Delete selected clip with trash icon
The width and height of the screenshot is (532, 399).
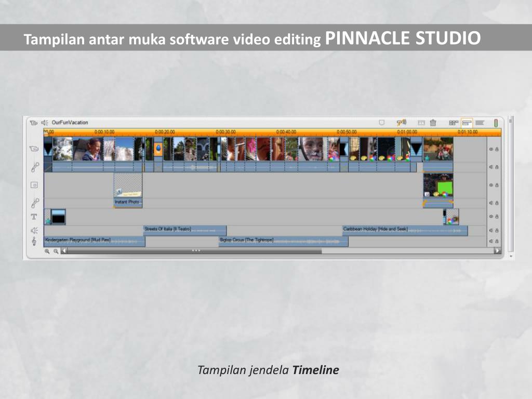(x=433, y=123)
